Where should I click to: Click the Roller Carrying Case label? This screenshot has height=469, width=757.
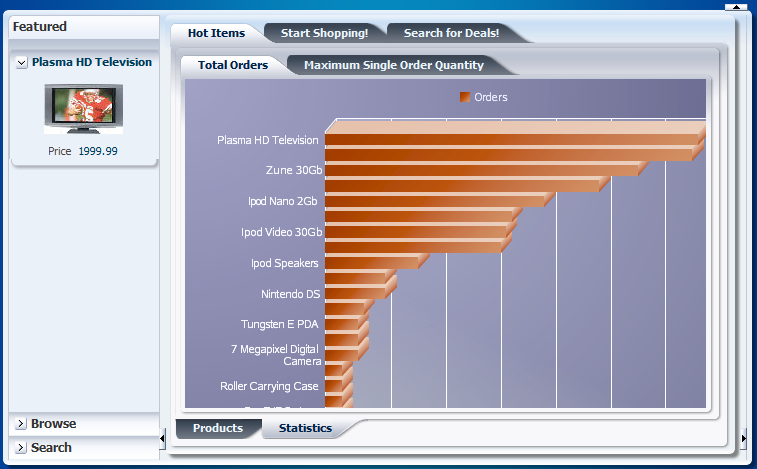pos(269,386)
